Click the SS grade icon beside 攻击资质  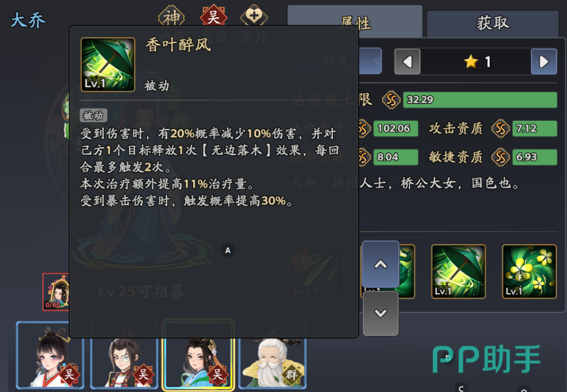click(501, 128)
